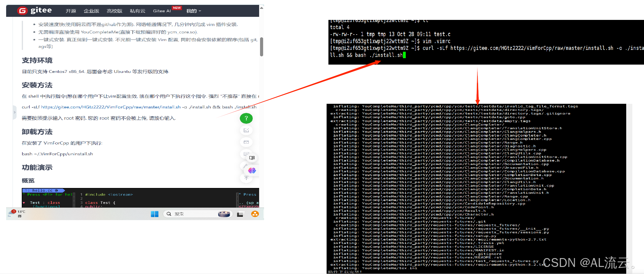Click the open-book reading mode icon

point(252,158)
